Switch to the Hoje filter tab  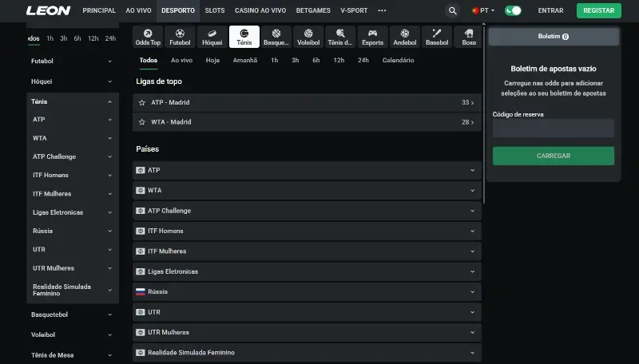[x=212, y=60]
